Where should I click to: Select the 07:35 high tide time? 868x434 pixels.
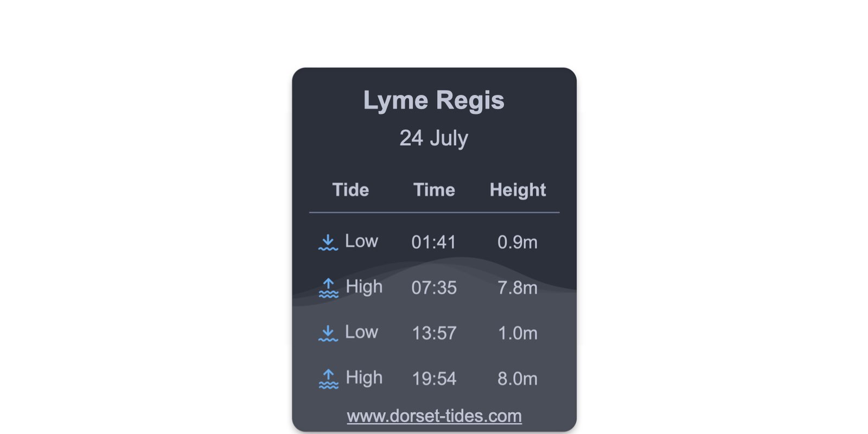[434, 288]
